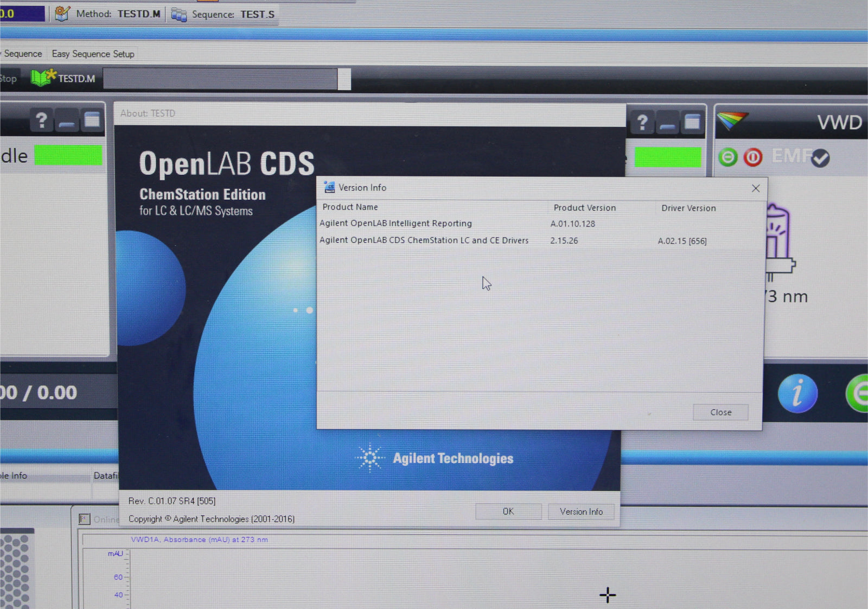Open the Easy Sequence Setup menu item
Viewport: 868px width, 609px height.
tap(93, 54)
